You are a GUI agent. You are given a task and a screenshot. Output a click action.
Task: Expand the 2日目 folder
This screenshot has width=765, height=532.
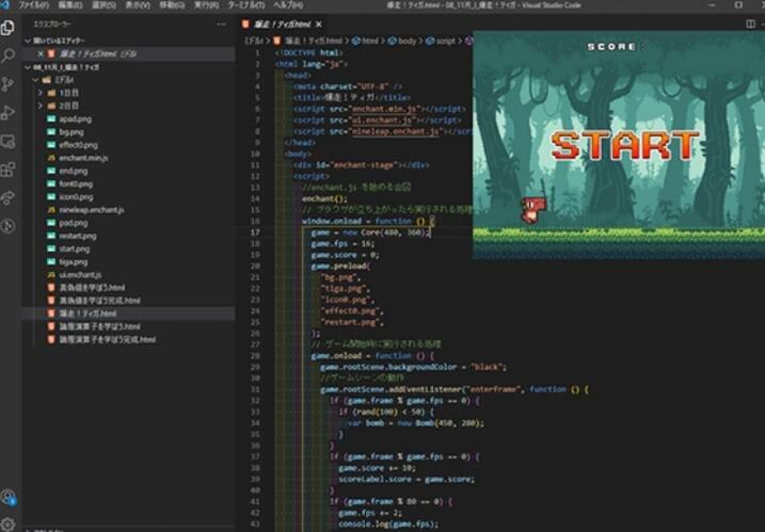69,106
